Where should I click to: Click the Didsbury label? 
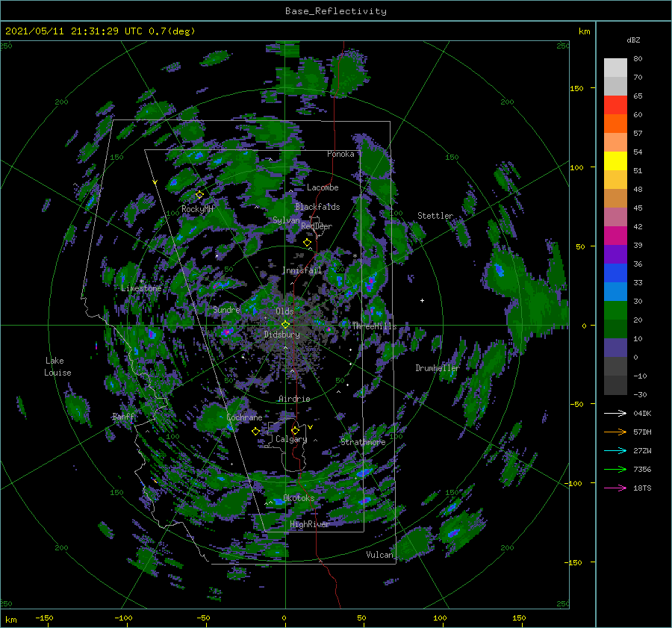pyautogui.click(x=281, y=335)
